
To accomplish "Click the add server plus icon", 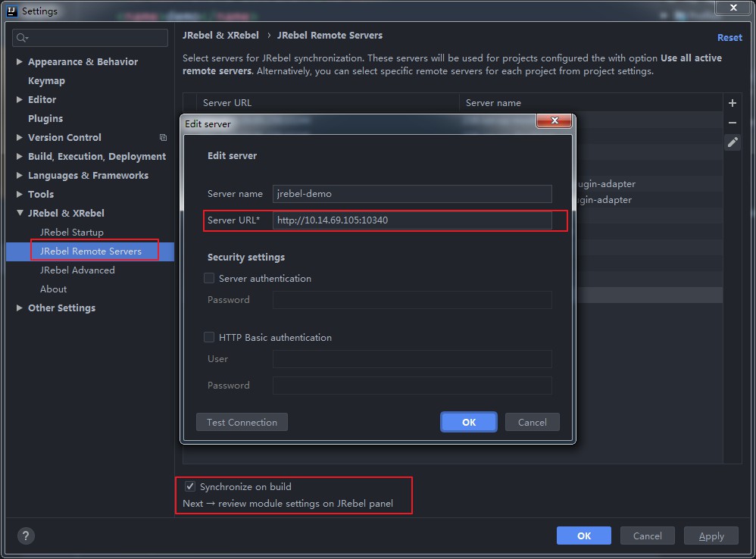I will click(x=733, y=103).
